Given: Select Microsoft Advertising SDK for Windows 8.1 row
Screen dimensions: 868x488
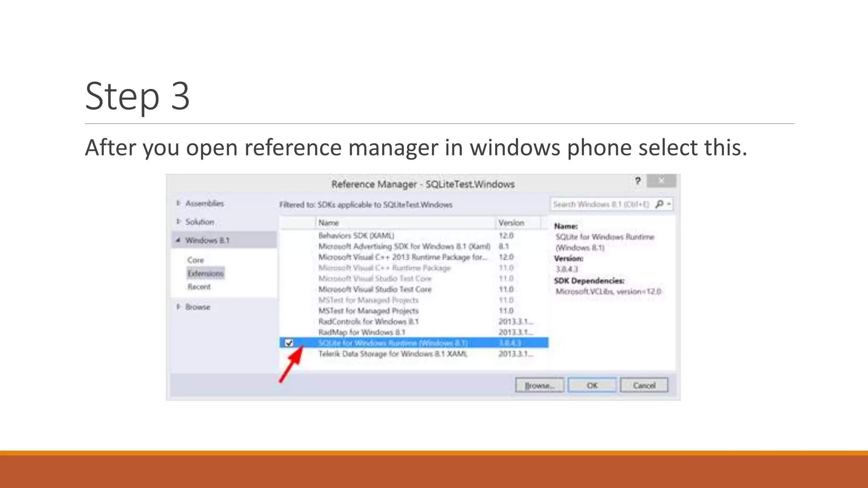Looking at the screenshot, I should click(x=414, y=246).
